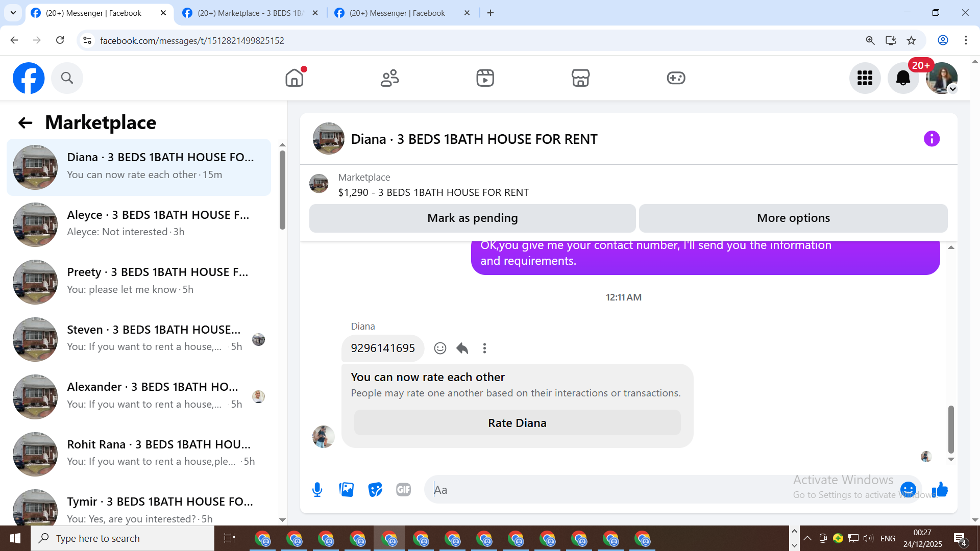Screen dimensions: 980x551
Task: Click Mark as pending button
Action: tap(472, 218)
